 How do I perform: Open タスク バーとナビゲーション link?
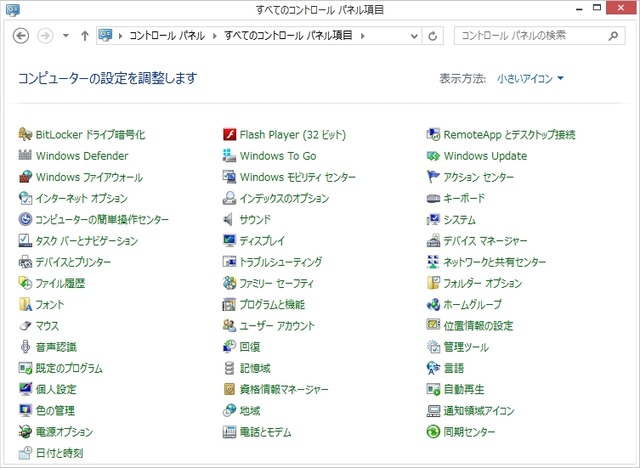[87, 241]
